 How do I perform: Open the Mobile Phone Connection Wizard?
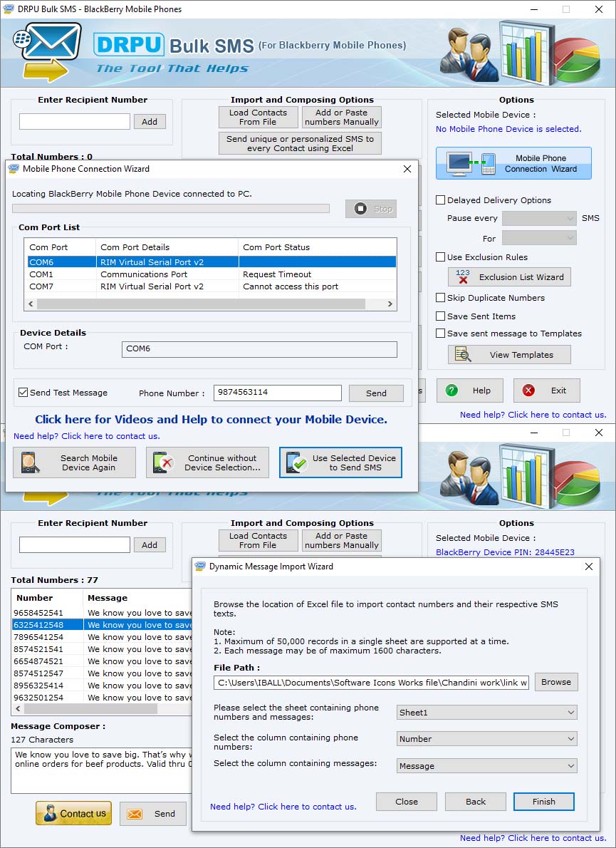coord(513,162)
